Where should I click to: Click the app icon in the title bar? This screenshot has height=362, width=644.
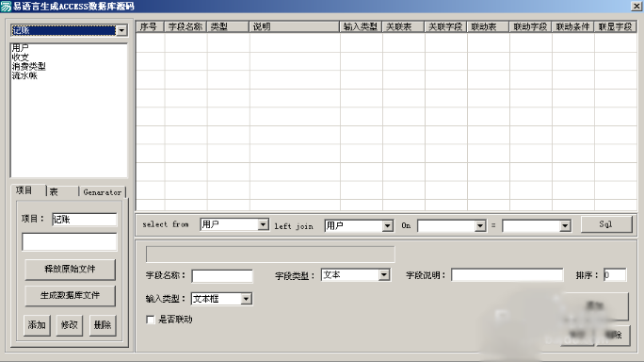(6, 7)
